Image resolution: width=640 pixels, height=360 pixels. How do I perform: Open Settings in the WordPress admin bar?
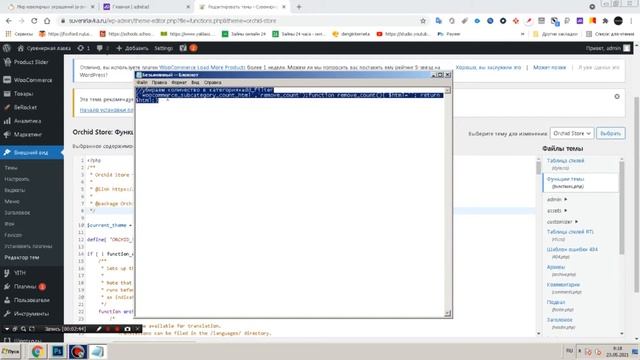coord(164,48)
